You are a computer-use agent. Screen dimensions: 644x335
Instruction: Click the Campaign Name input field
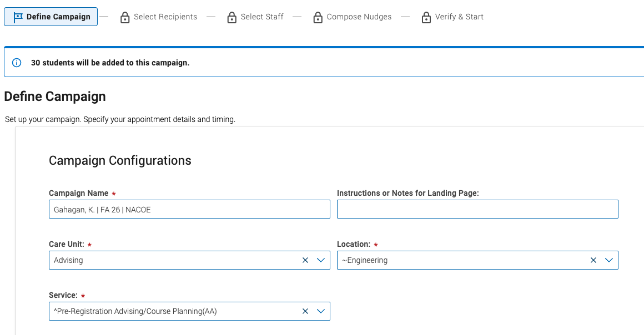pyautogui.click(x=189, y=210)
